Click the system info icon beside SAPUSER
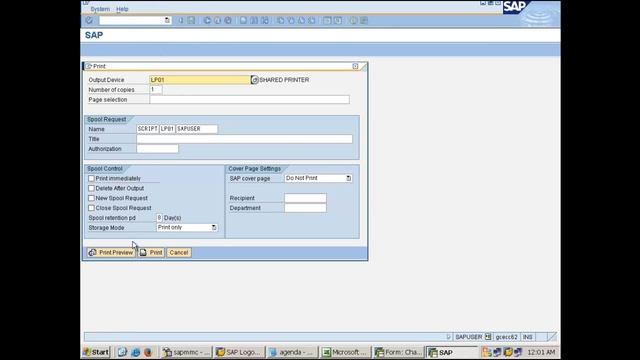 click(x=488, y=337)
